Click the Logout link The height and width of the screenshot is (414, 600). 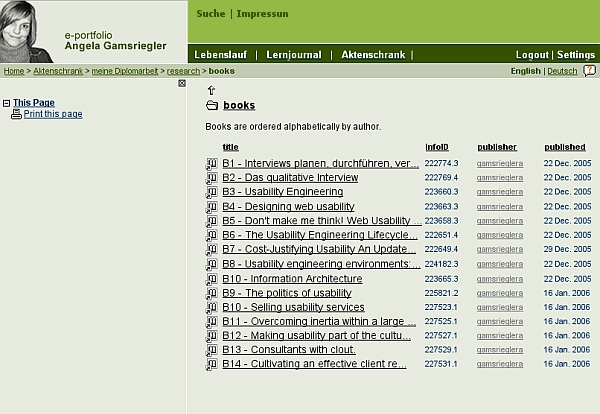click(x=532, y=54)
